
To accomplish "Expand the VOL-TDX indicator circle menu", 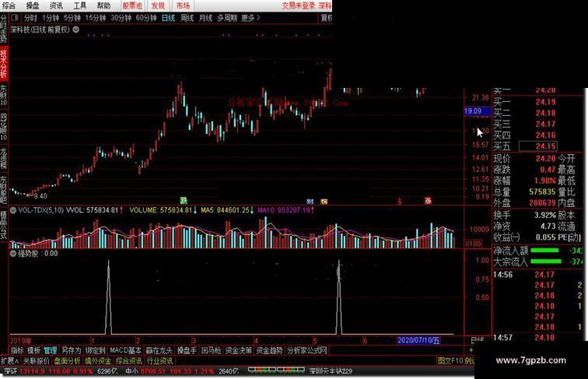I will [x=13, y=210].
